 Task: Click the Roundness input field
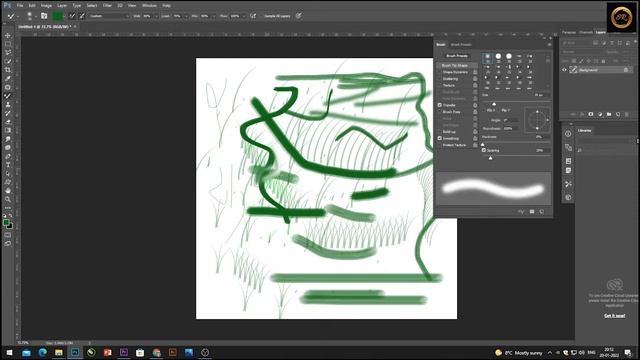point(510,128)
